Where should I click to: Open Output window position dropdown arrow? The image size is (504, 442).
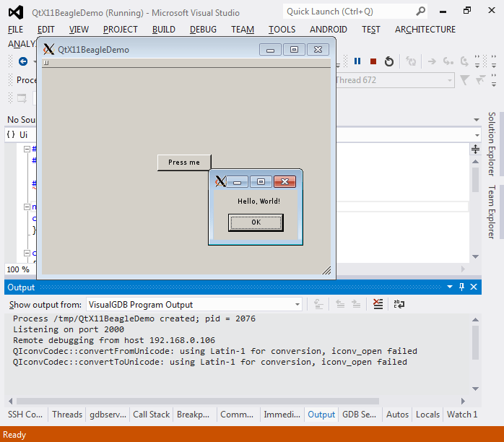point(450,287)
